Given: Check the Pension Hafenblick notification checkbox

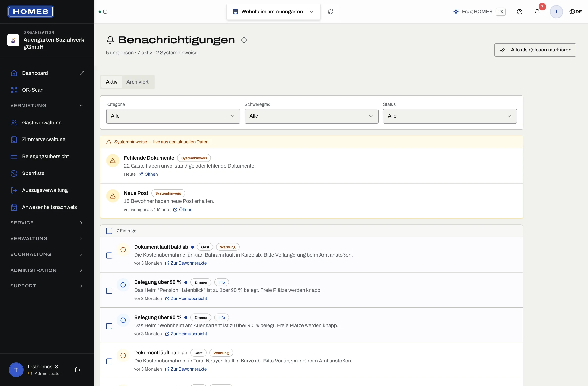Looking at the screenshot, I should point(109,291).
